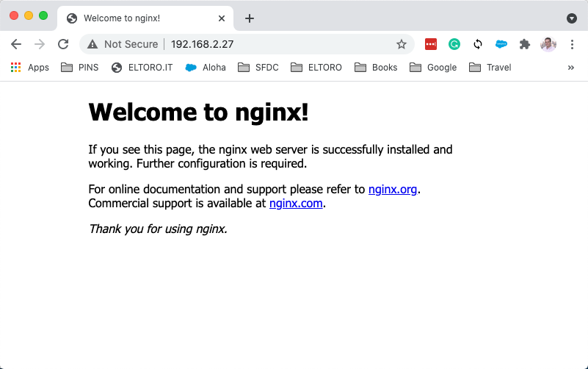Bookmark this page with the star icon
The image size is (588, 369).
coord(402,44)
